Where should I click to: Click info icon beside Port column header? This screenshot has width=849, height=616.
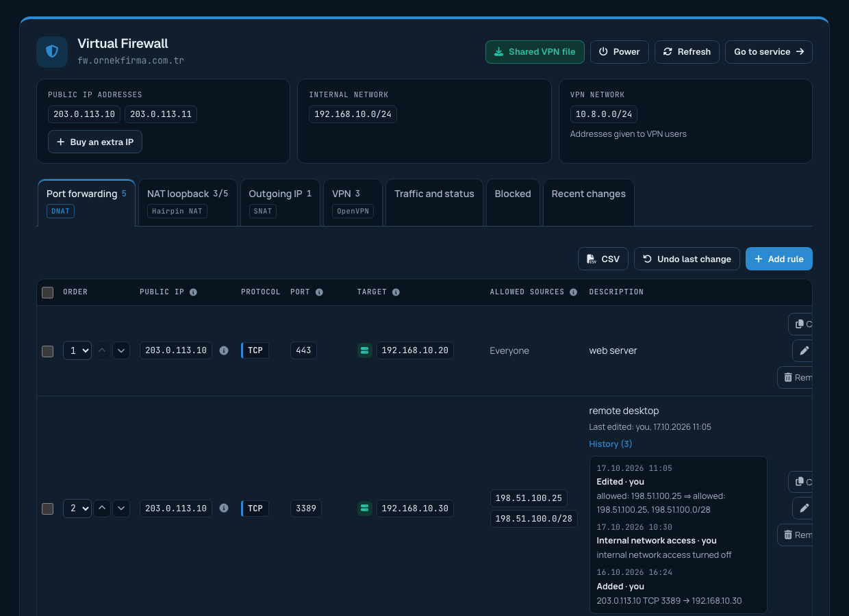point(319,292)
